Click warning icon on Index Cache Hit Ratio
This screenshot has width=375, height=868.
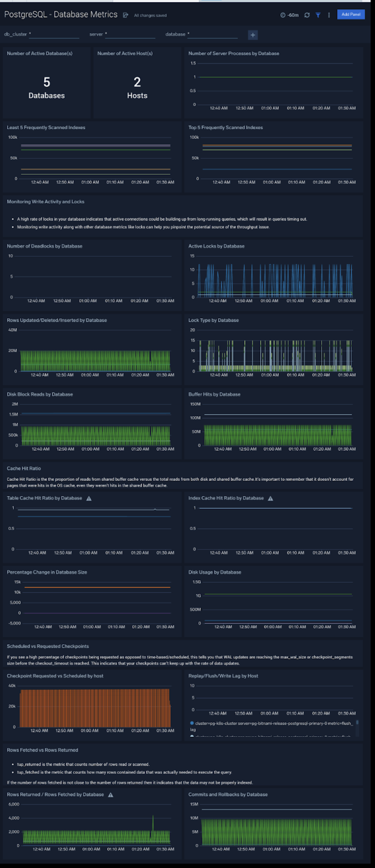(x=270, y=498)
